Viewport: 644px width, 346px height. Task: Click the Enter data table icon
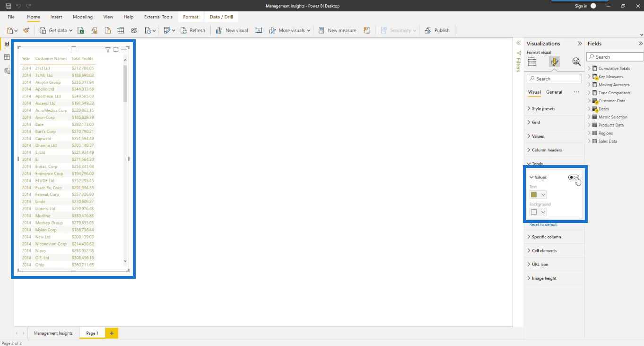(121, 30)
